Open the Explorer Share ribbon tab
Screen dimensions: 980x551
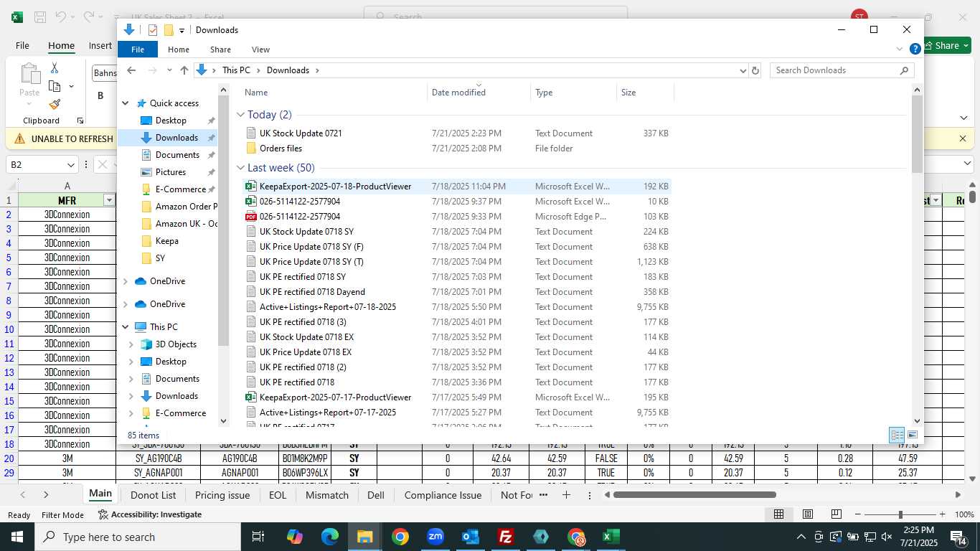coord(220,50)
